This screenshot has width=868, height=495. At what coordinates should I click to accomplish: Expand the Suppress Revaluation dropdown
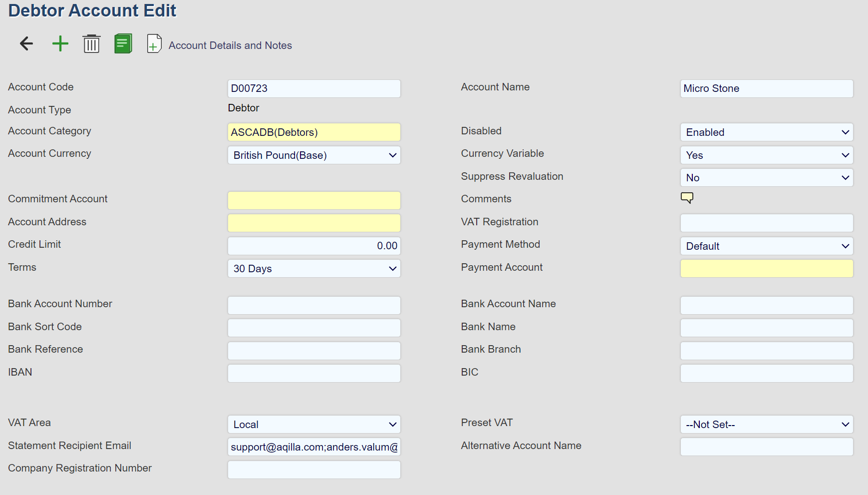766,178
